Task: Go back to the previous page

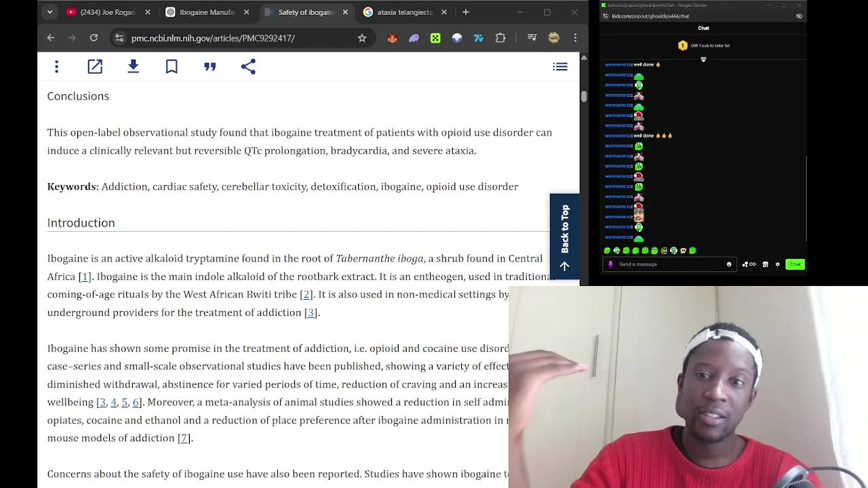Action: coord(51,38)
